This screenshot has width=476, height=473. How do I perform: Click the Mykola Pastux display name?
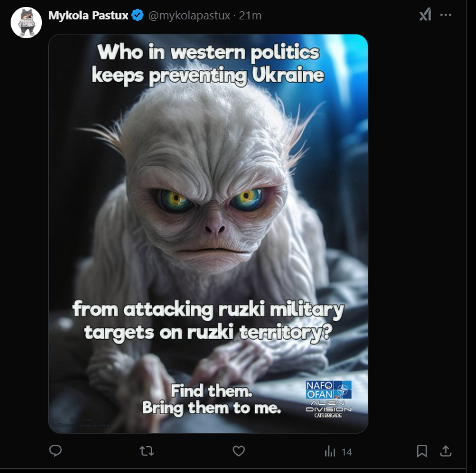pos(88,15)
